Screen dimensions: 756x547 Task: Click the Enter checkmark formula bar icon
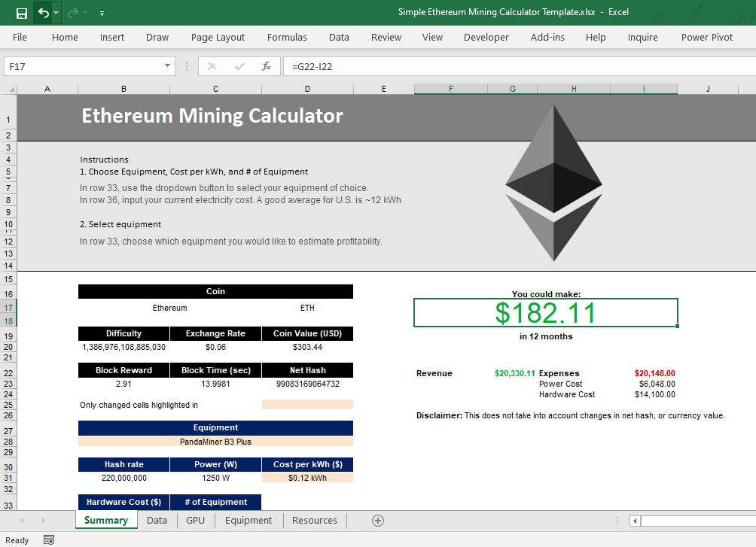tap(239, 66)
